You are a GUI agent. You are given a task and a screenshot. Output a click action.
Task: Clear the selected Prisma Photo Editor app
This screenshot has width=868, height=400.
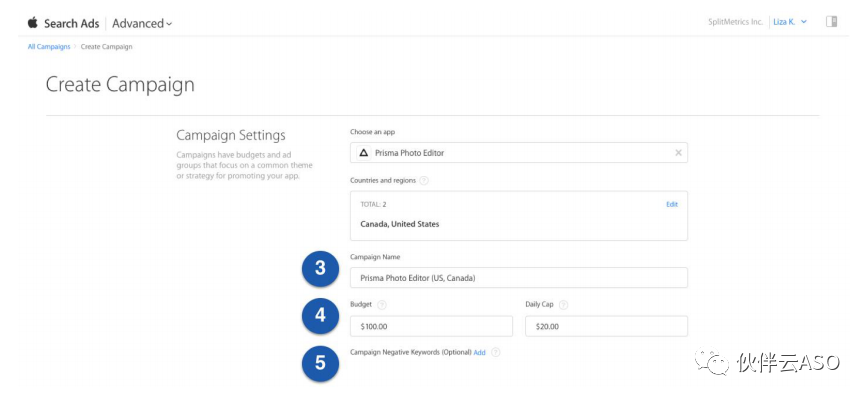click(x=678, y=153)
